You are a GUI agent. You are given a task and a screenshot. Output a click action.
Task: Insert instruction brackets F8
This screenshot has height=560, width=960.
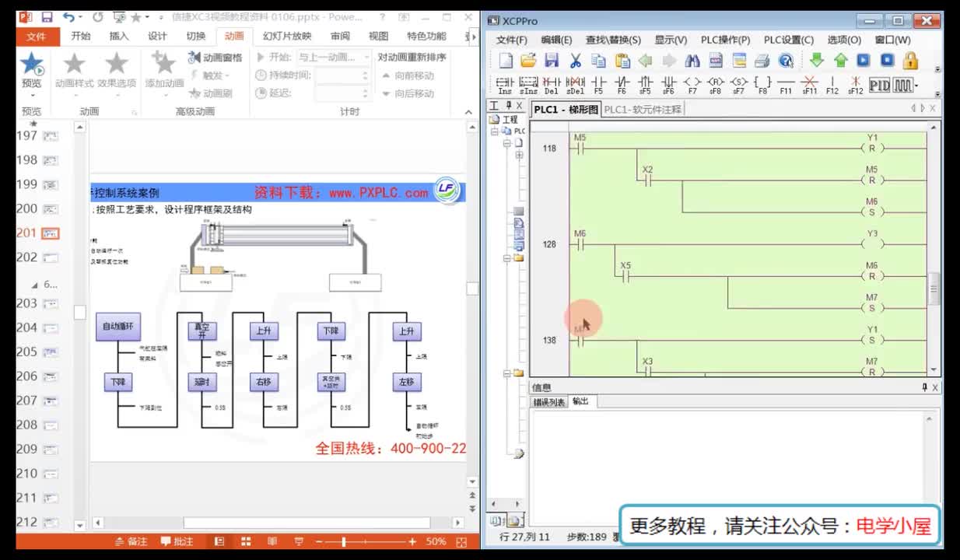point(762,86)
